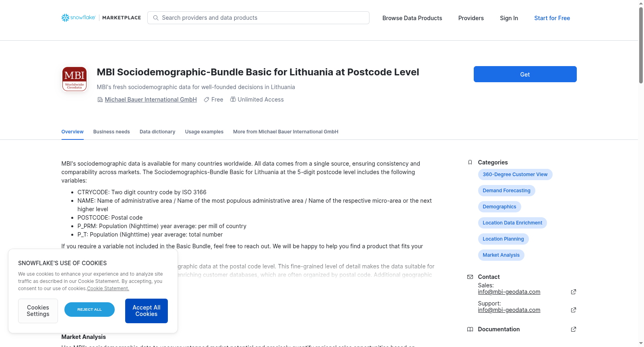Viewport: 644px width, 347px height.
Task: Click Sign In
Action: point(509,18)
